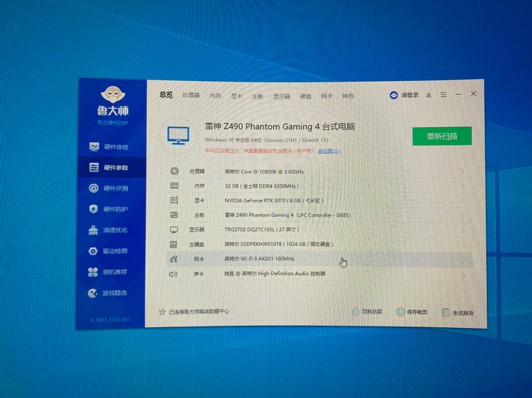The height and width of the screenshot is (398, 532).
Task: Open 游戏精选 games section
Action: (110, 294)
